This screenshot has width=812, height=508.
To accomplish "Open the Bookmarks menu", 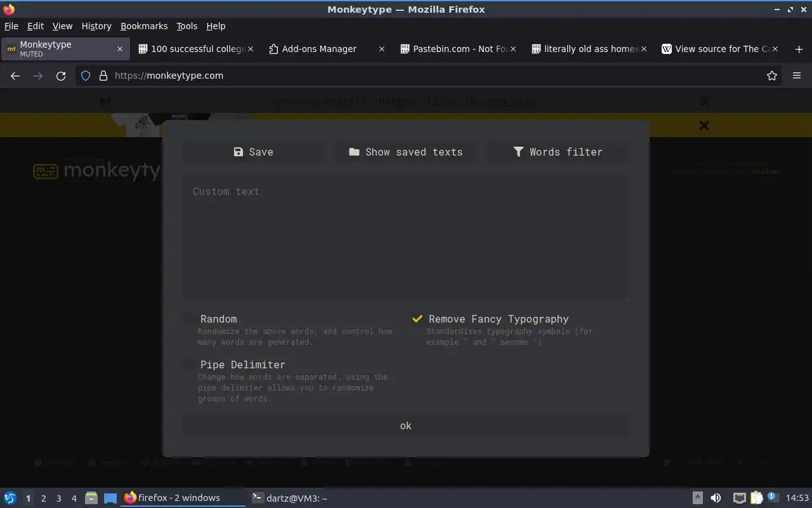I will pyautogui.click(x=144, y=26).
